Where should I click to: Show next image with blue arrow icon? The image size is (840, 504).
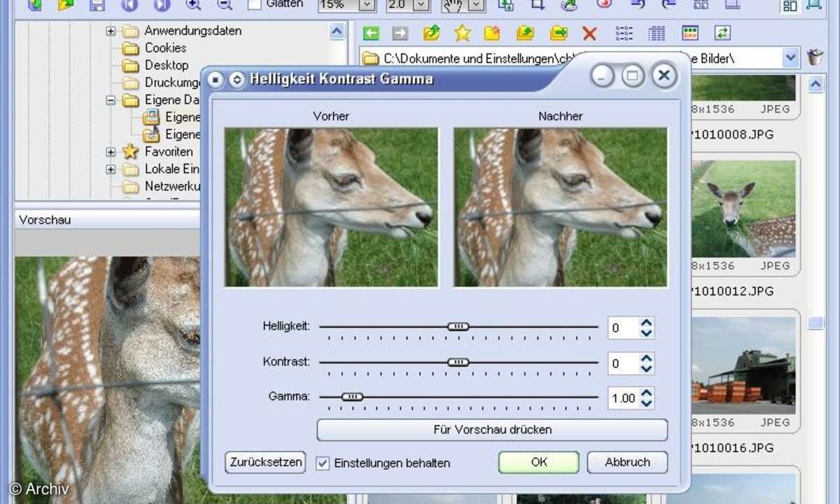[x=162, y=5]
